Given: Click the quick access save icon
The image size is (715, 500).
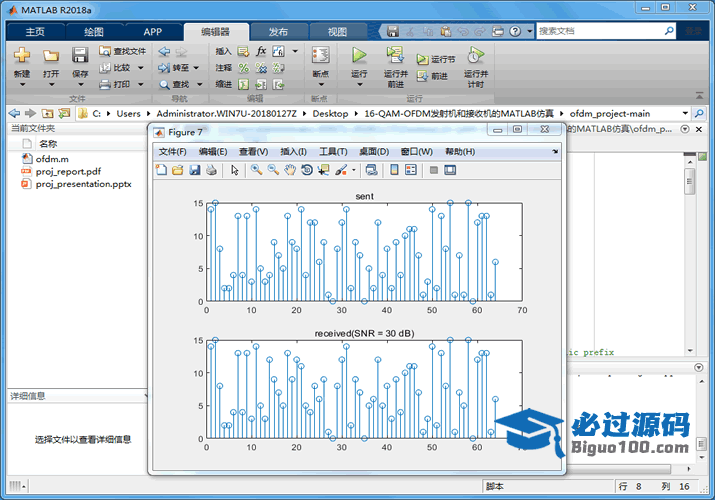Looking at the screenshot, I should pos(393,31).
